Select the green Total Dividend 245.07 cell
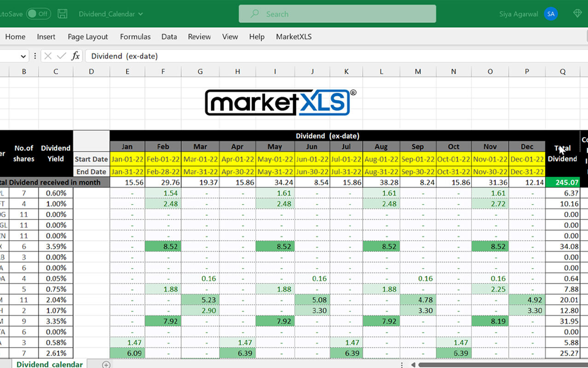This screenshot has height=368, width=588. pos(562,182)
